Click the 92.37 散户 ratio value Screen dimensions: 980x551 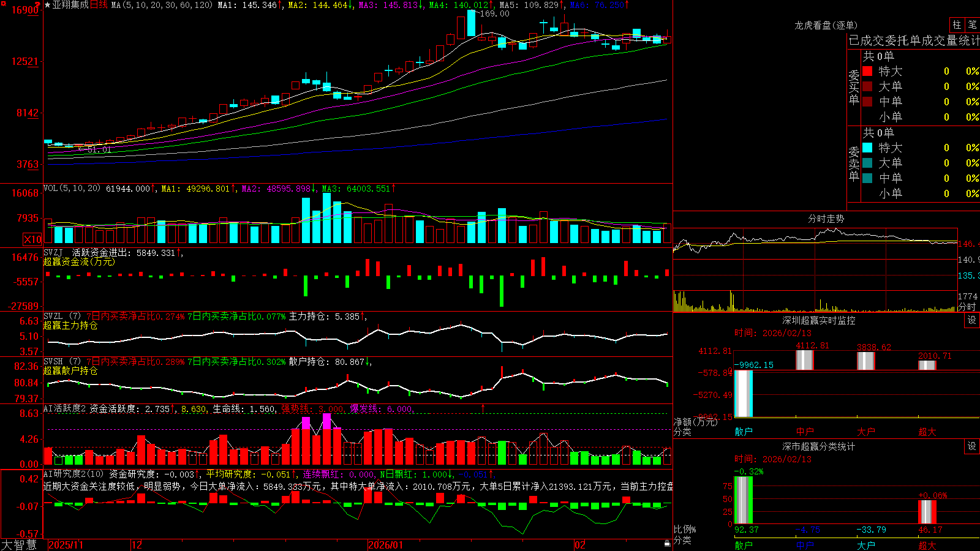click(x=747, y=530)
